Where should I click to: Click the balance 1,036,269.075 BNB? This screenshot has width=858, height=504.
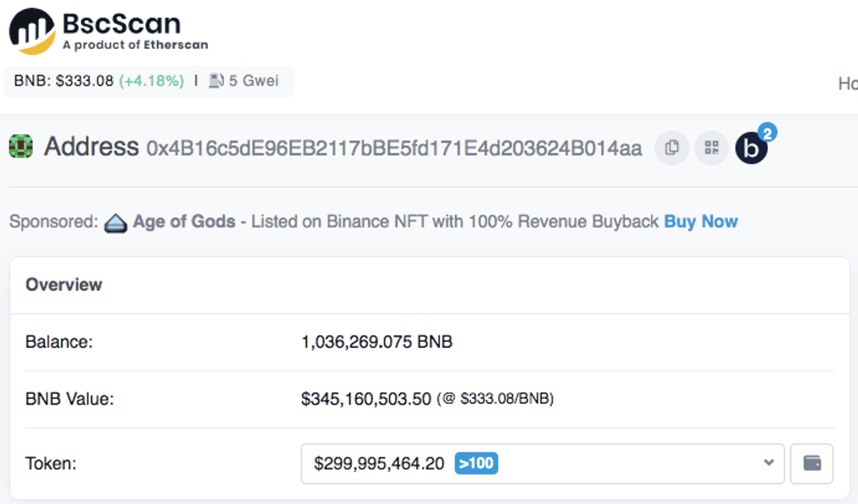coord(377,342)
